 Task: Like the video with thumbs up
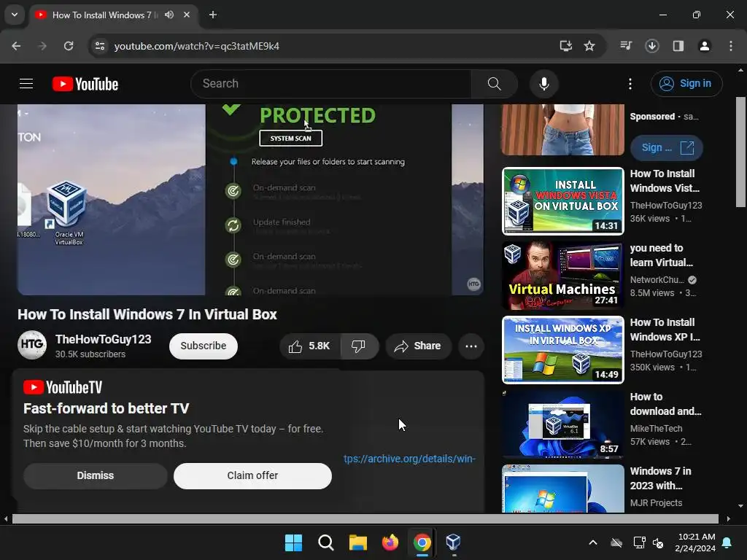click(309, 346)
